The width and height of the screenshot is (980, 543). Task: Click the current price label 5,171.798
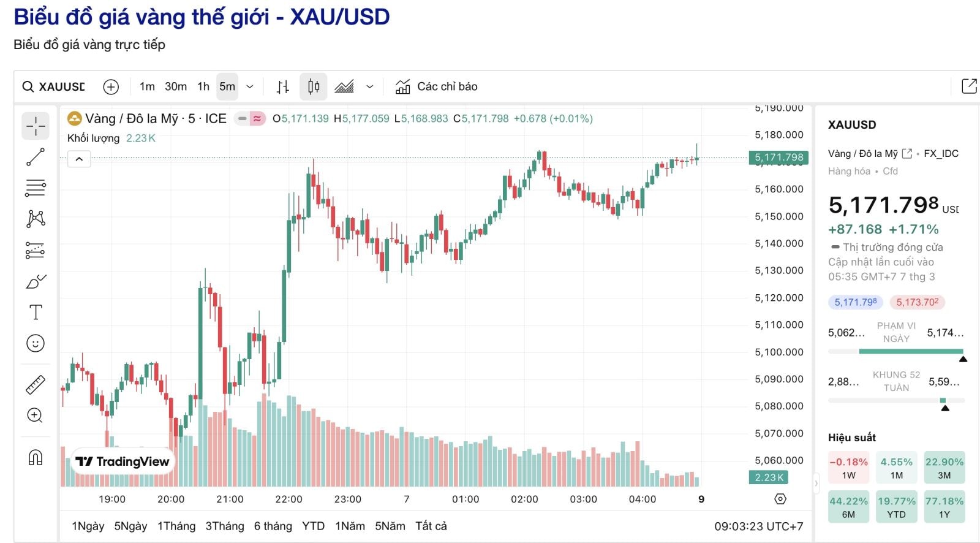click(x=778, y=158)
